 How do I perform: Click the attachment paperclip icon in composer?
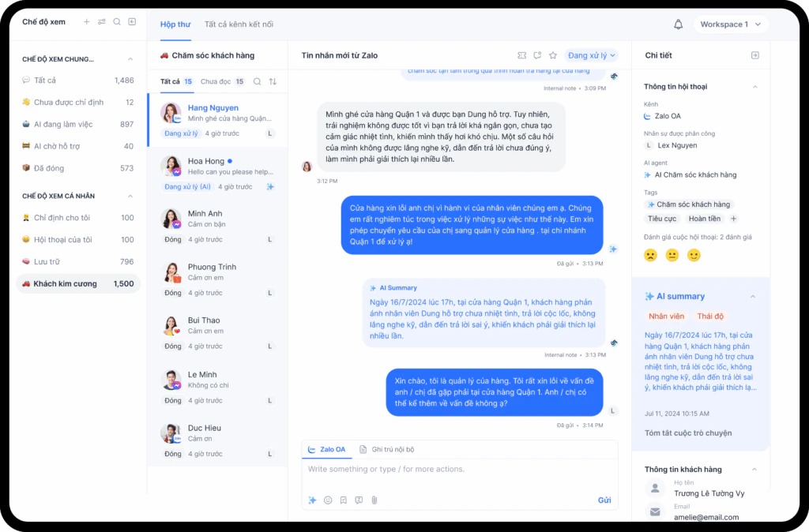point(374,500)
